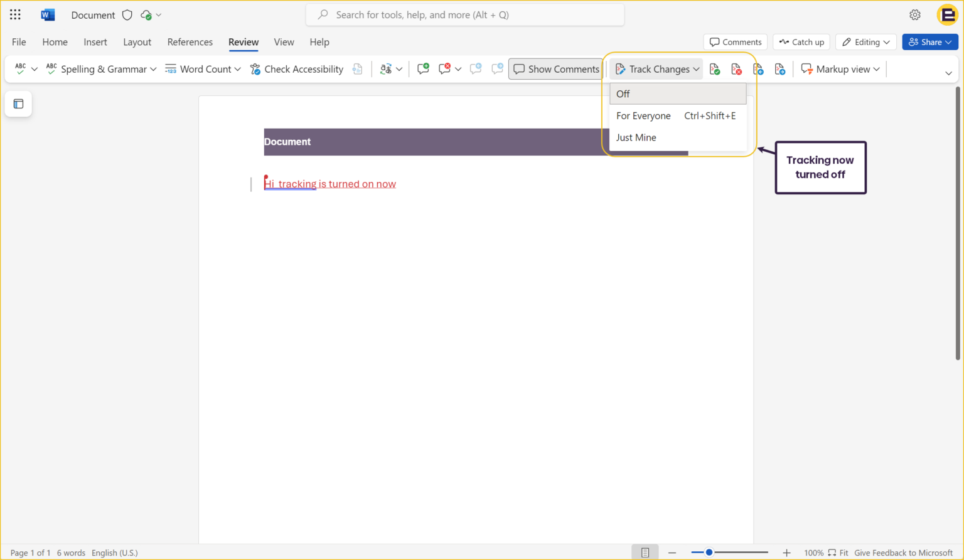The image size is (964, 560).
Task: Jump to the next tracked change
Action: [779, 69]
